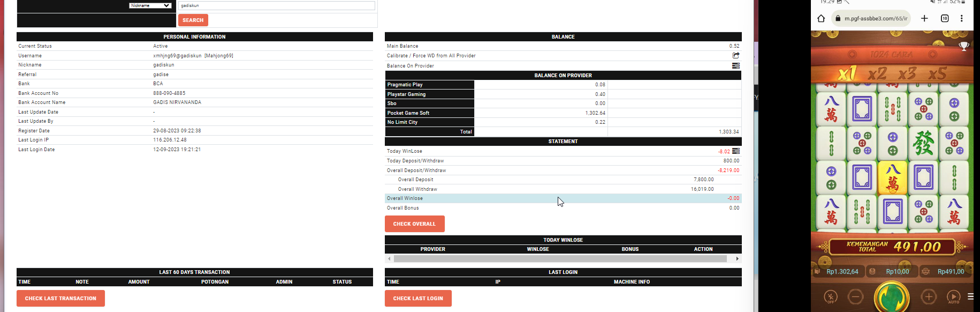The height and width of the screenshot is (312, 980).
Task: Click the bank account number 888-090-4885
Action: click(x=169, y=93)
